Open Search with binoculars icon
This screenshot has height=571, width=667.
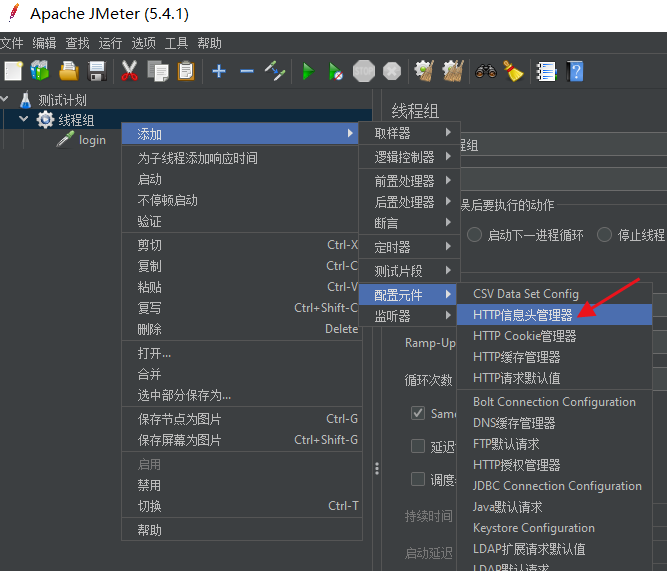[486, 71]
